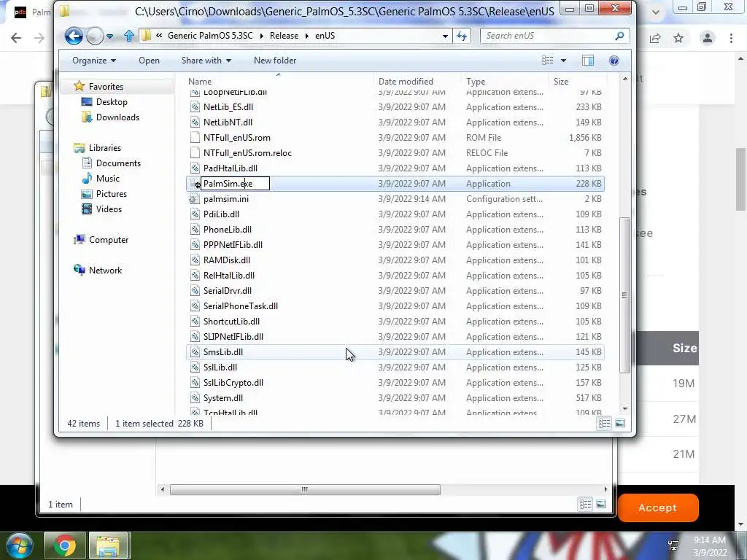This screenshot has width=747, height=560.
Task: Open Music library
Action: [x=108, y=179]
